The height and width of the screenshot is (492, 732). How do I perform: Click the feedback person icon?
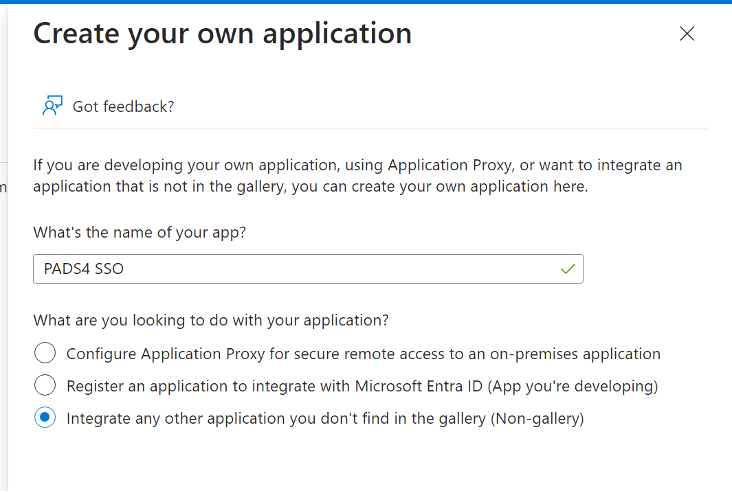(x=52, y=106)
